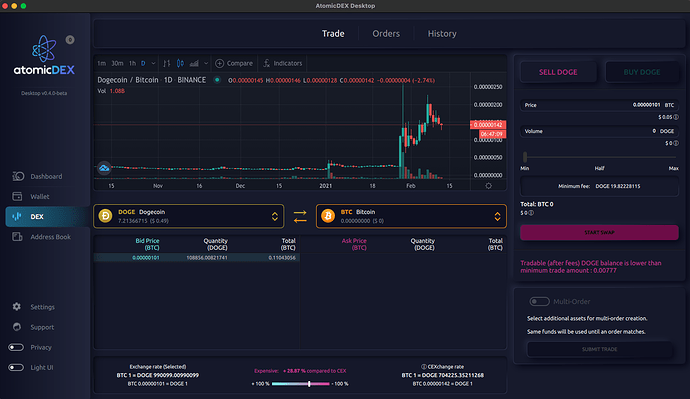
Task: Select the BUY DOGE tab
Action: (x=642, y=72)
